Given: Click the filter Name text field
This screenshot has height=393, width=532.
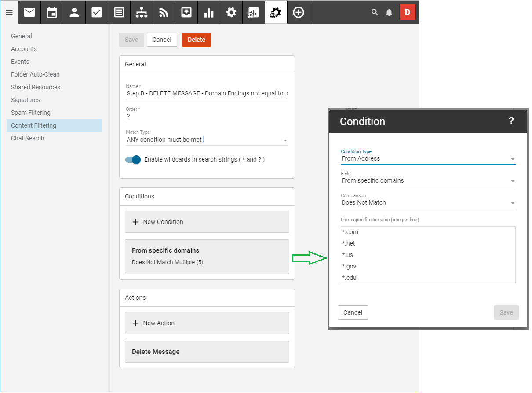Looking at the screenshot, I should point(207,93).
